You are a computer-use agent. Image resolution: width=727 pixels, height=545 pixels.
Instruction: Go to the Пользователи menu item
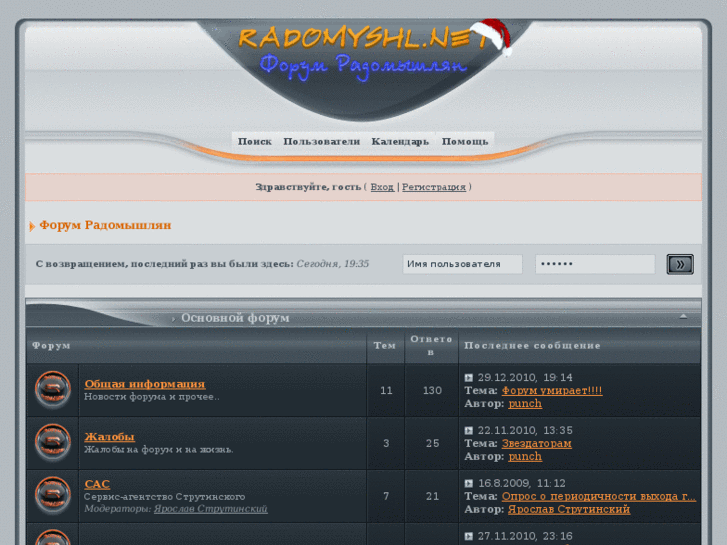(321, 141)
